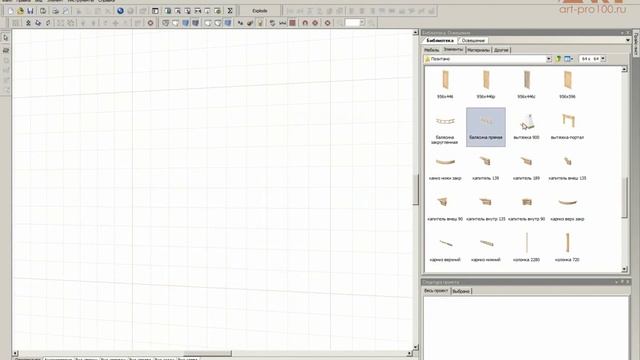Click the viewport vertical scrollbar down arrow
The image size is (640, 360).
pyautogui.click(x=416, y=347)
